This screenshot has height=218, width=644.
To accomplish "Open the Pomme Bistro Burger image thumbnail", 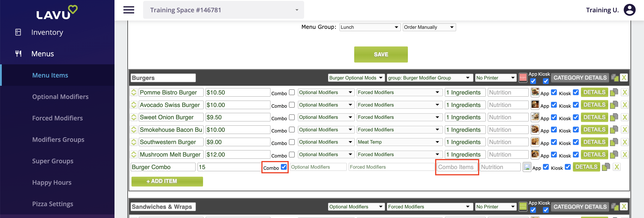I will 535,92.
